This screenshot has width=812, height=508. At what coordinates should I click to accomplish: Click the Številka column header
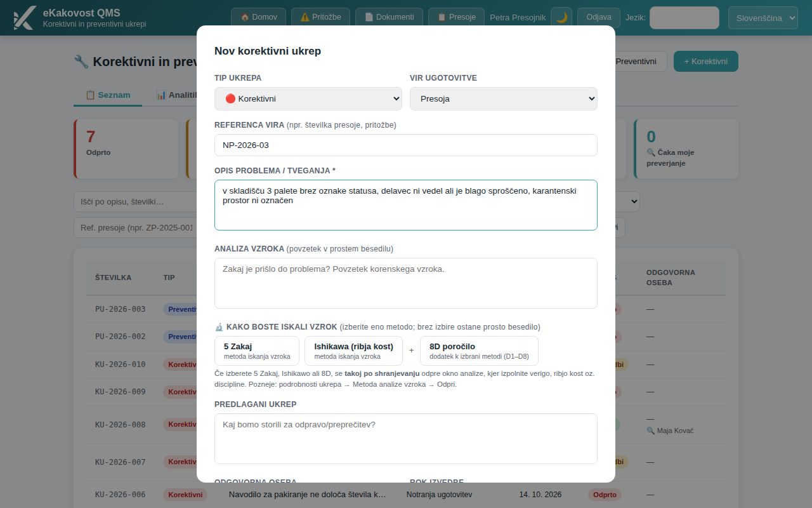pyautogui.click(x=114, y=277)
